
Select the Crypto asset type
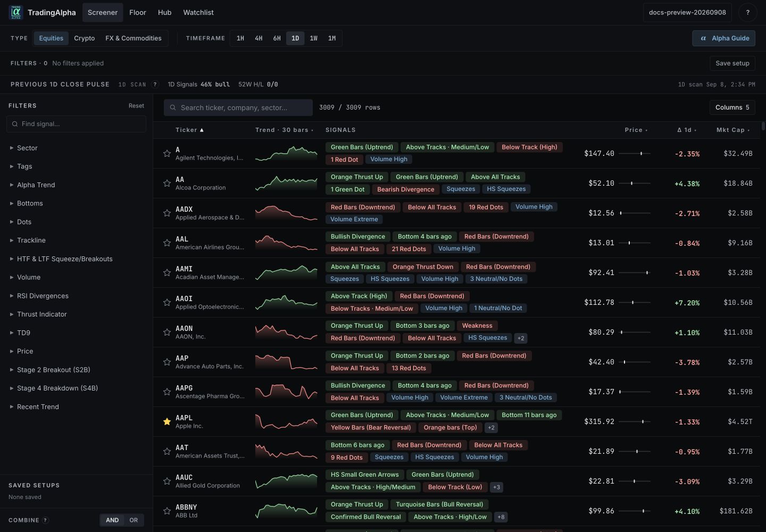(x=85, y=38)
